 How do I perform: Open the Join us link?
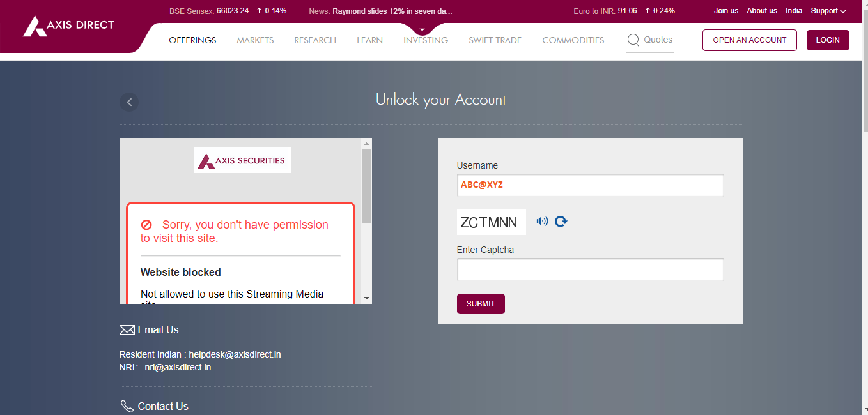tap(725, 11)
